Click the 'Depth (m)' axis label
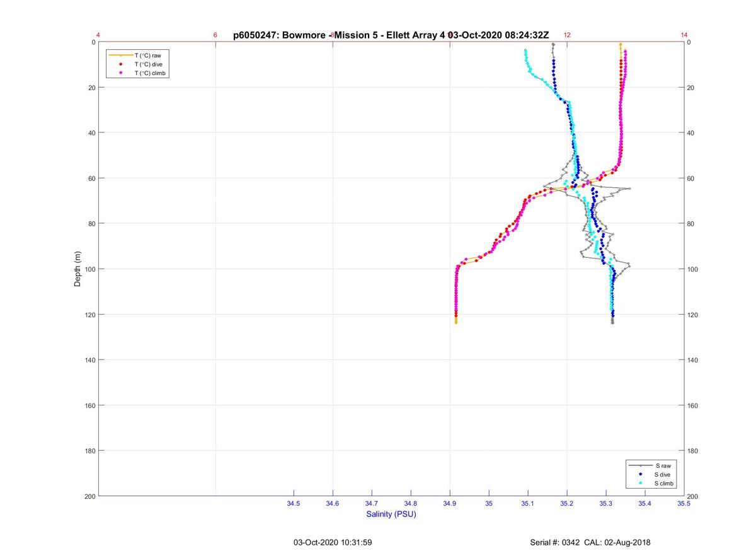Viewport: 756px width, 558px height. point(78,269)
